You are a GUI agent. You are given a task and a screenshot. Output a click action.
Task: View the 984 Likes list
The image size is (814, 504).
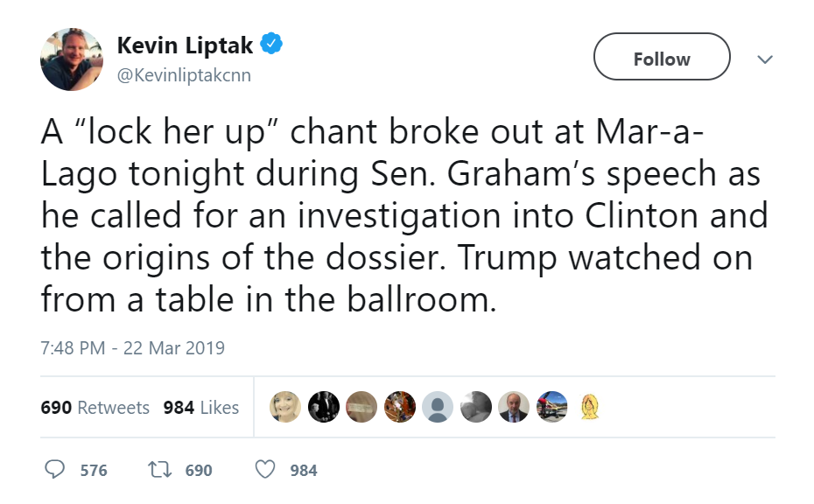coord(201,408)
